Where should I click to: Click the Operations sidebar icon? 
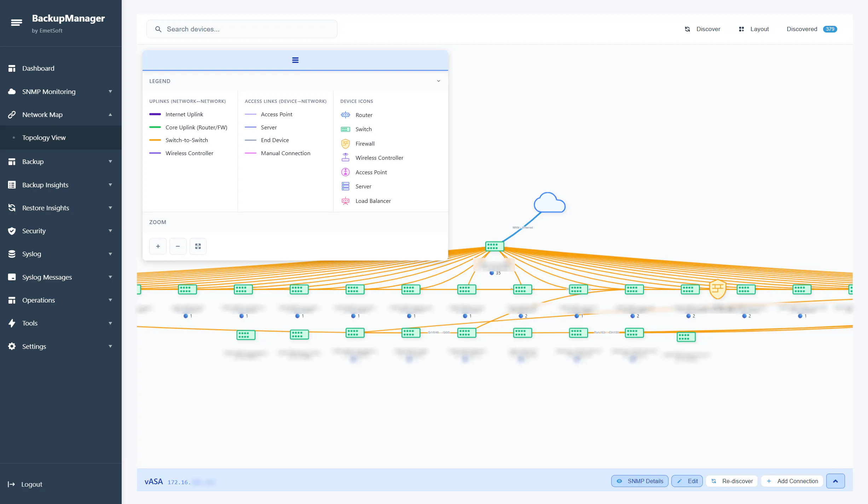(12, 300)
